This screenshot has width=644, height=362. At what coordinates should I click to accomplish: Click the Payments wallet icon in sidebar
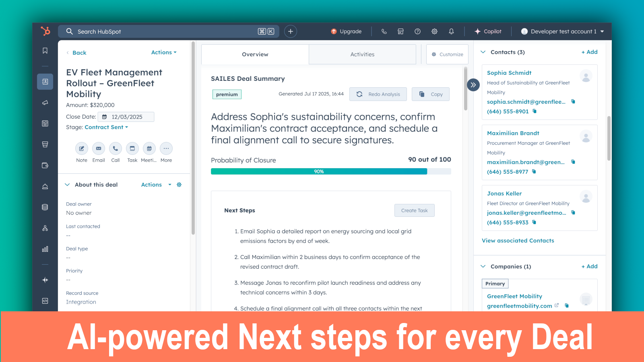click(45, 165)
